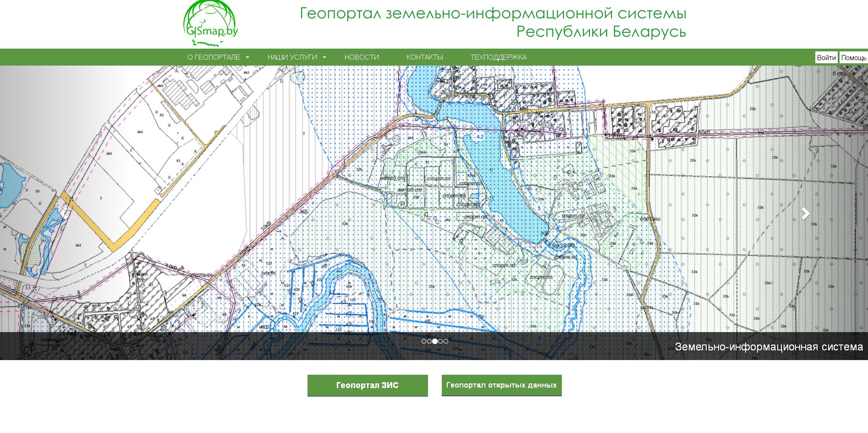Expand the О ГЕОПОРТАЛЕ dropdown arrow
The height and width of the screenshot is (433, 868).
click(247, 57)
